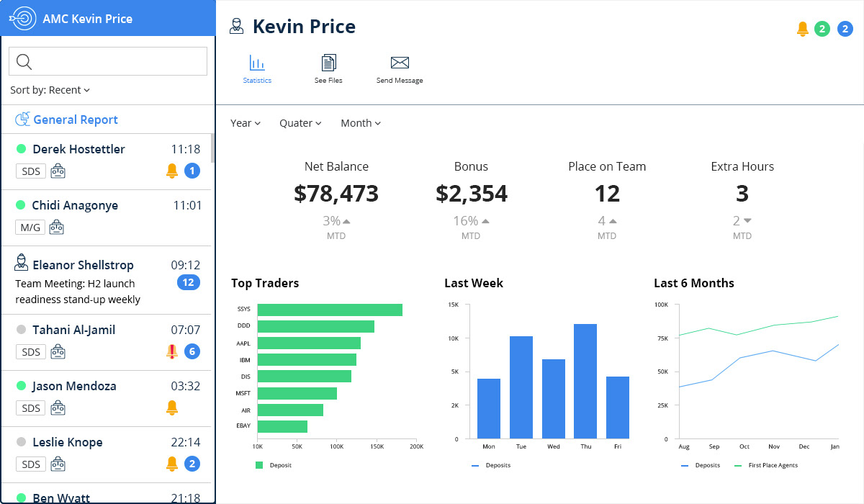Open the Quater filter dropdown
This screenshot has height=504, width=864.
tap(300, 123)
